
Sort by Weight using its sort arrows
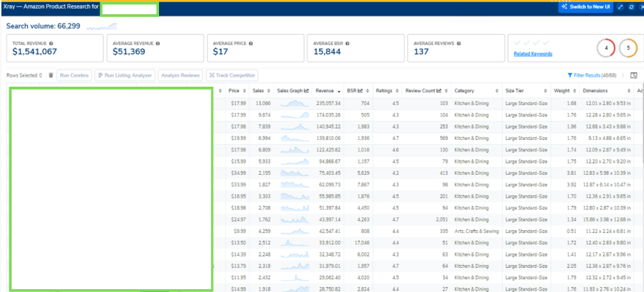click(x=575, y=91)
